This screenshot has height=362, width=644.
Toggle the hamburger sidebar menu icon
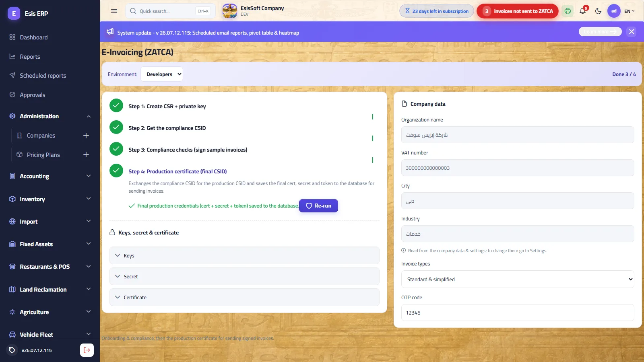(x=114, y=11)
